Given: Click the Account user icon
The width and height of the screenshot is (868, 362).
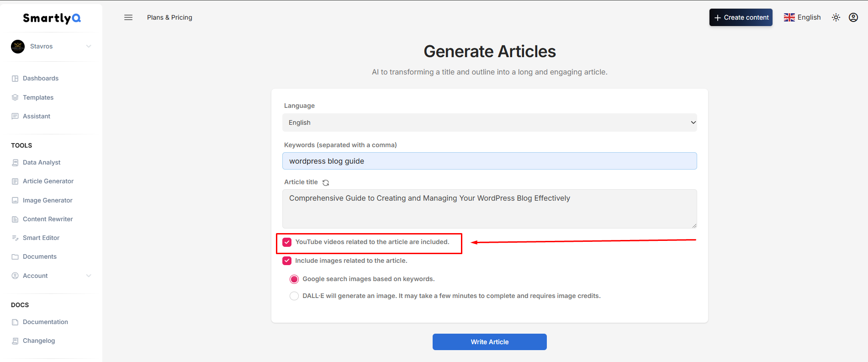Looking at the screenshot, I should tap(15, 276).
